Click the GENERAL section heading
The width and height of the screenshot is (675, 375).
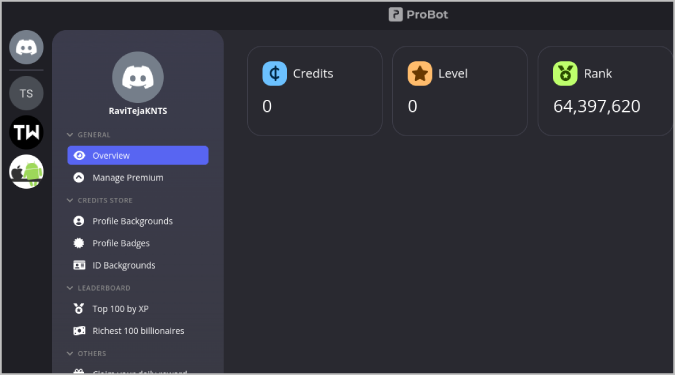94,135
